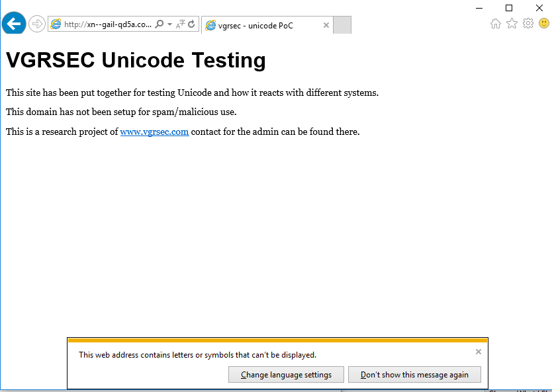The width and height of the screenshot is (552, 392).
Task: Open the Tools gear menu
Action: [528, 24]
